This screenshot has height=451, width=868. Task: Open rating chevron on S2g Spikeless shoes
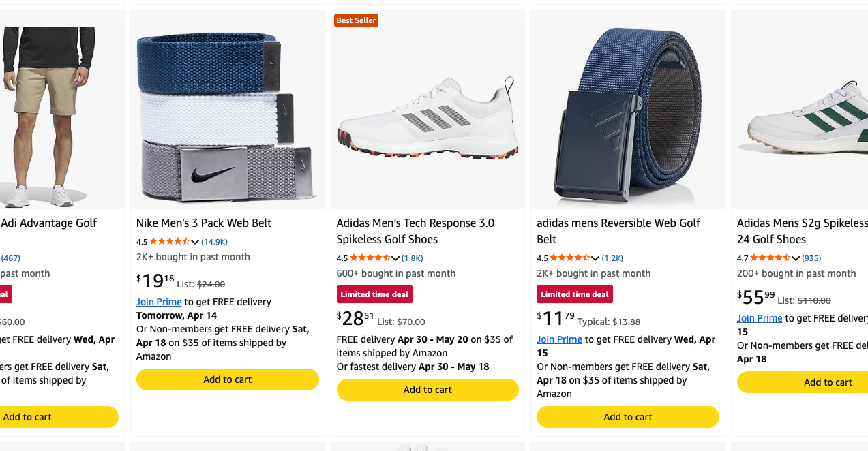coord(796,258)
